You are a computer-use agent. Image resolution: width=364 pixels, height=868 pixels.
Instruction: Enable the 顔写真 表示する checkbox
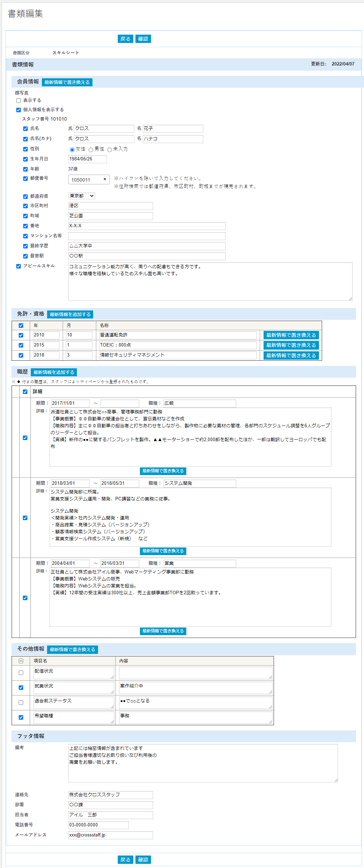(x=19, y=100)
